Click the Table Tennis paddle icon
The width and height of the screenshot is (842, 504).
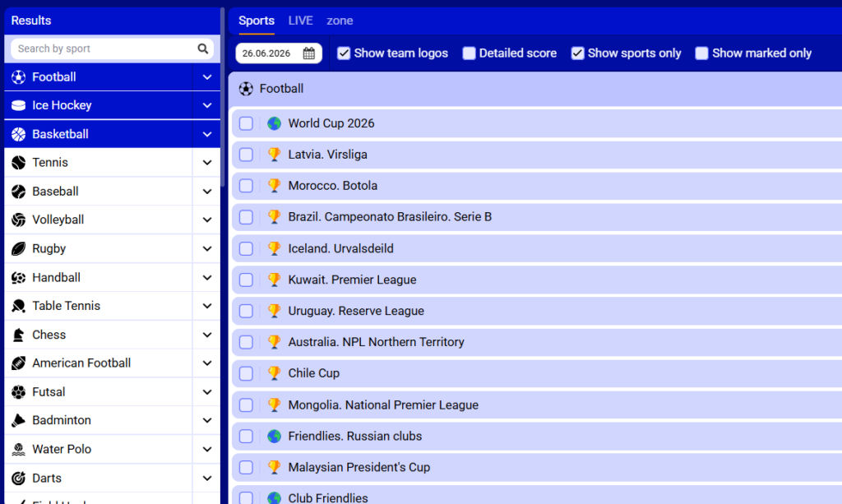click(x=18, y=306)
